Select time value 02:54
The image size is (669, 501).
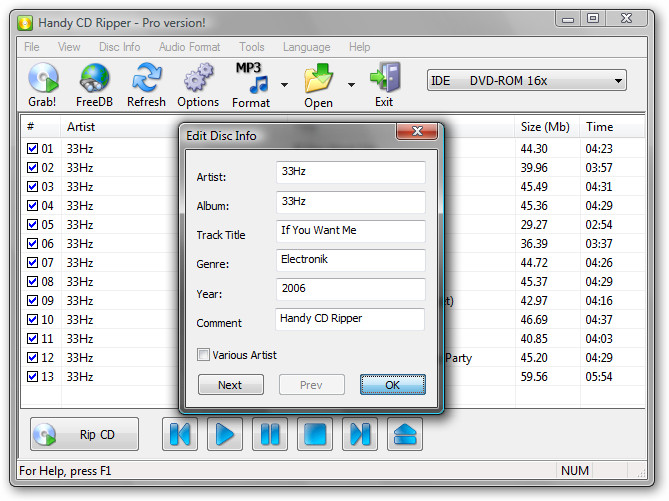click(x=599, y=224)
